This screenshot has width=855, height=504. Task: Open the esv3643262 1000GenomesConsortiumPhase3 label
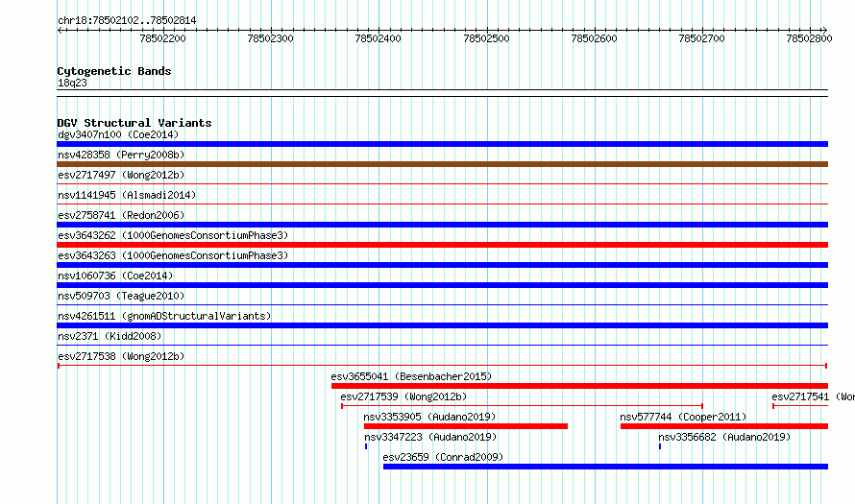[173, 235]
